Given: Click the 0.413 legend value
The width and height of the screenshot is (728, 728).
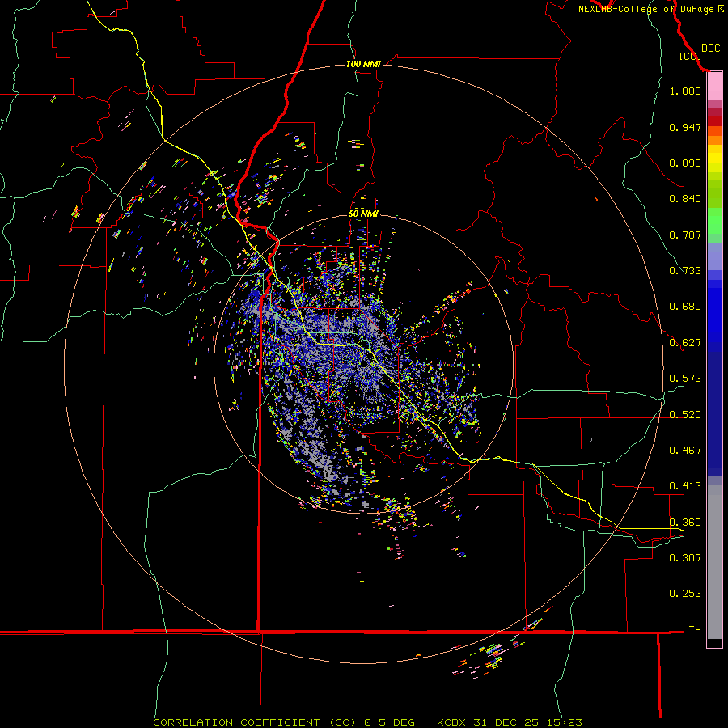Looking at the screenshot, I should tap(685, 486).
